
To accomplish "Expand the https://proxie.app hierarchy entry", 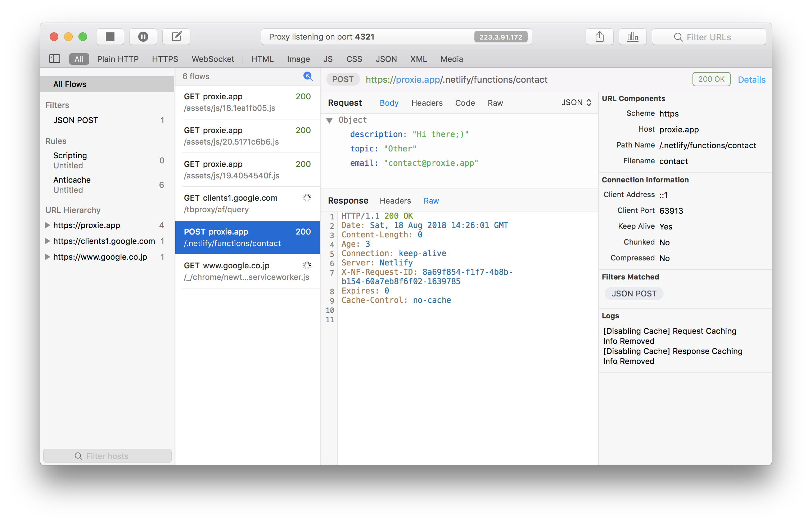I will click(48, 225).
